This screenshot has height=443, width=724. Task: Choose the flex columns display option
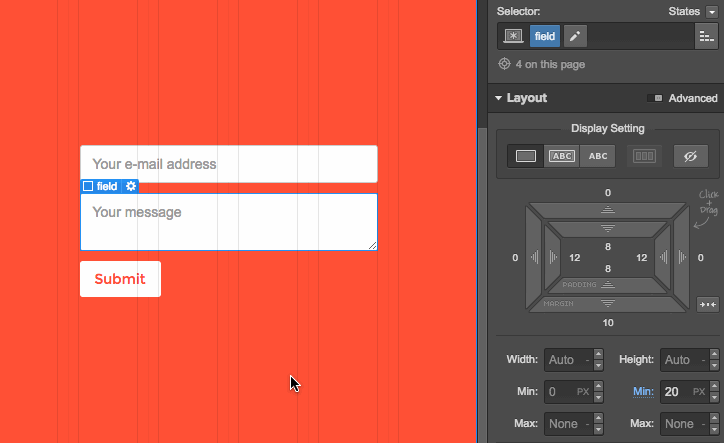644,156
